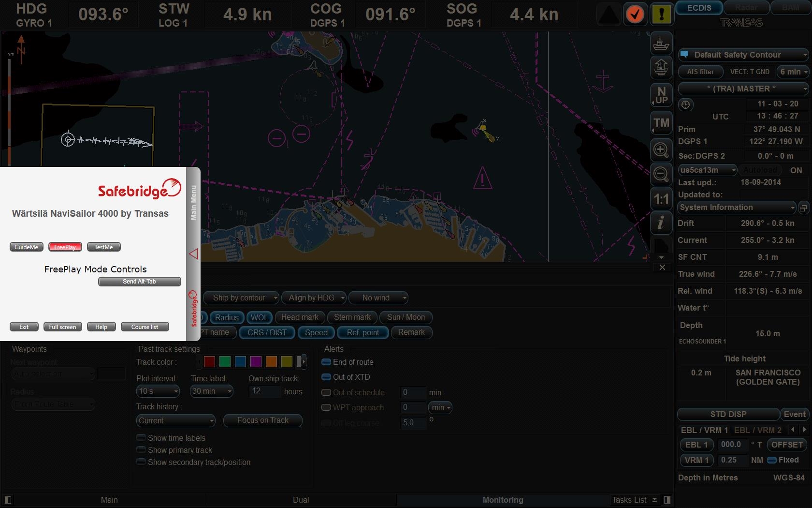The height and width of the screenshot is (508, 812).
Task: Switch to the ECDIS tab
Action: tap(699, 8)
